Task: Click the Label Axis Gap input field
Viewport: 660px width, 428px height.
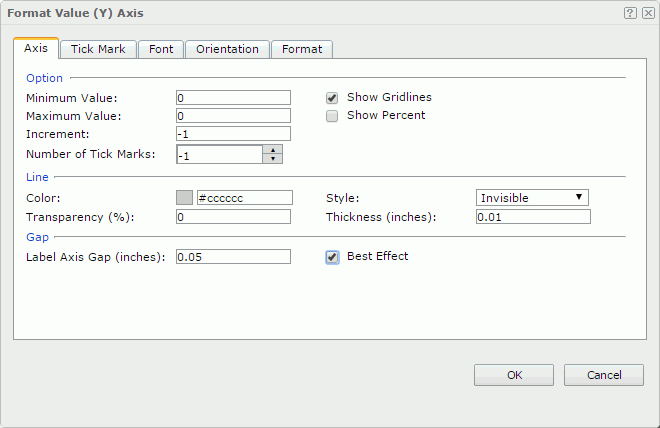Action: pyautogui.click(x=233, y=257)
